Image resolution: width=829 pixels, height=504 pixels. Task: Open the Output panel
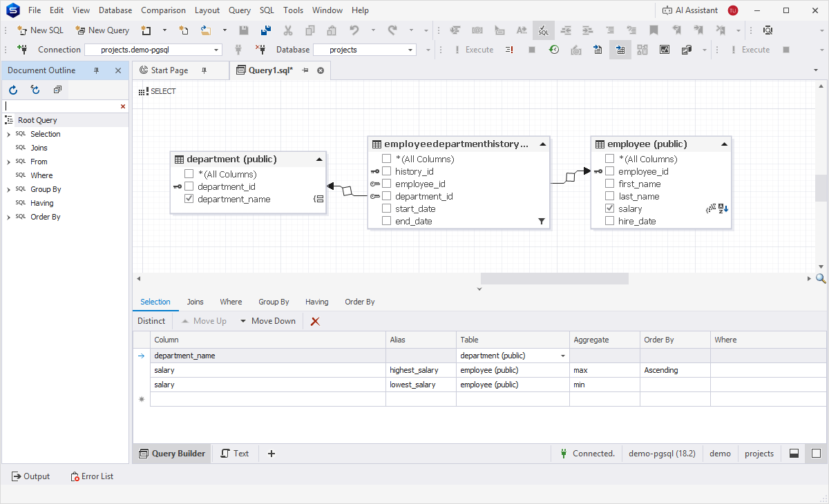[31, 476]
